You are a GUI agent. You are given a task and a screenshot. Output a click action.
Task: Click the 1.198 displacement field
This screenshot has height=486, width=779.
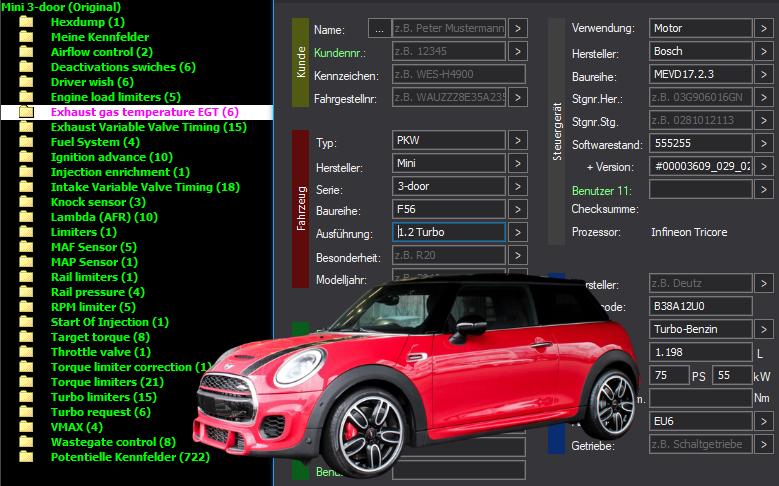point(701,352)
